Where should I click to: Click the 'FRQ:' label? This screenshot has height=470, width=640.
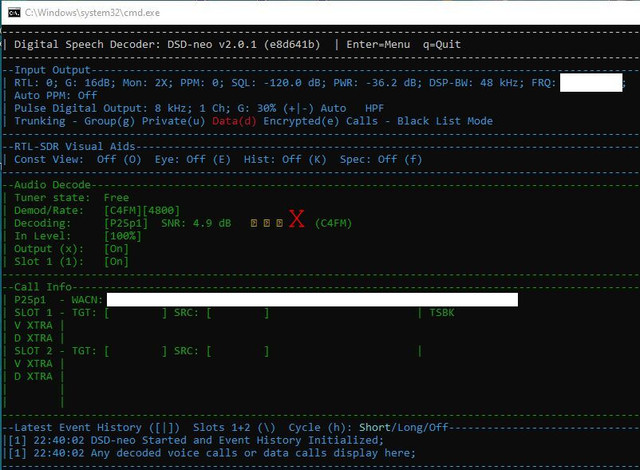click(x=543, y=82)
